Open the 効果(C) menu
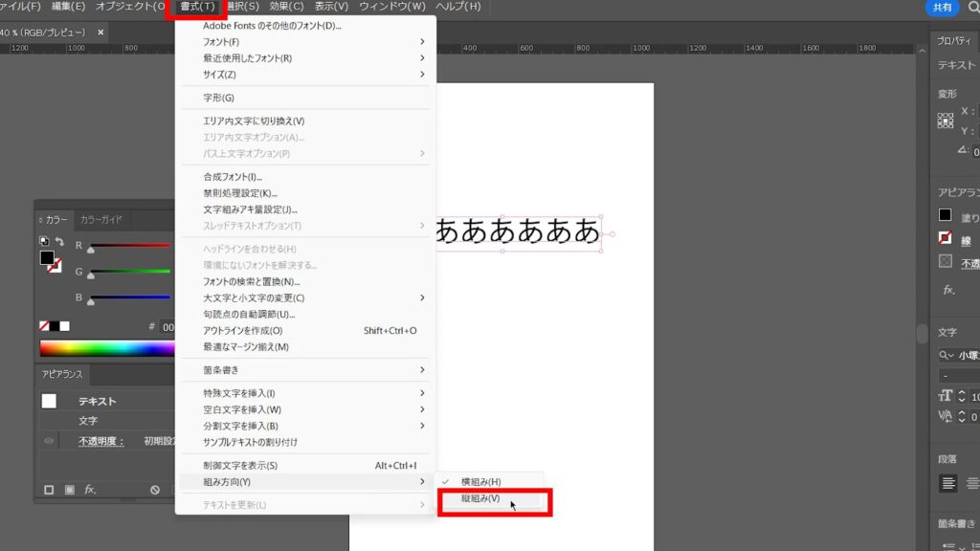The width and height of the screenshot is (980, 551). (x=286, y=7)
